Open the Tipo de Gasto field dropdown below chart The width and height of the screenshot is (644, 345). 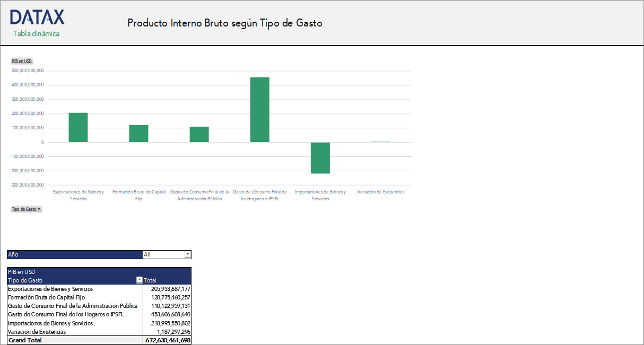click(38, 209)
